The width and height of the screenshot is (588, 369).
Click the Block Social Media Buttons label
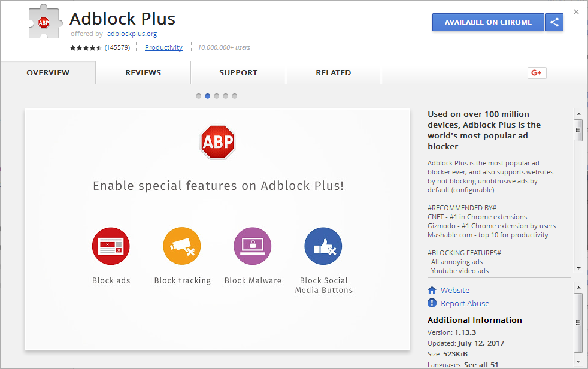pyautogui.click(x=323, y=285)
